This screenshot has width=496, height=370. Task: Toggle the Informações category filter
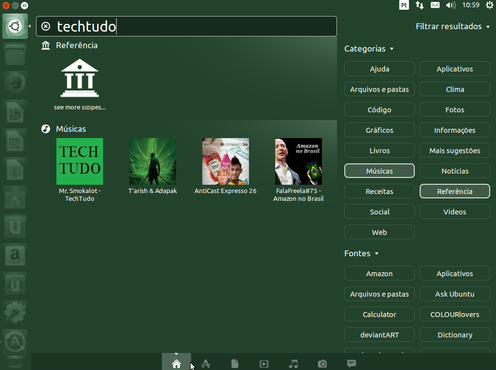click(x=455, y=130)
